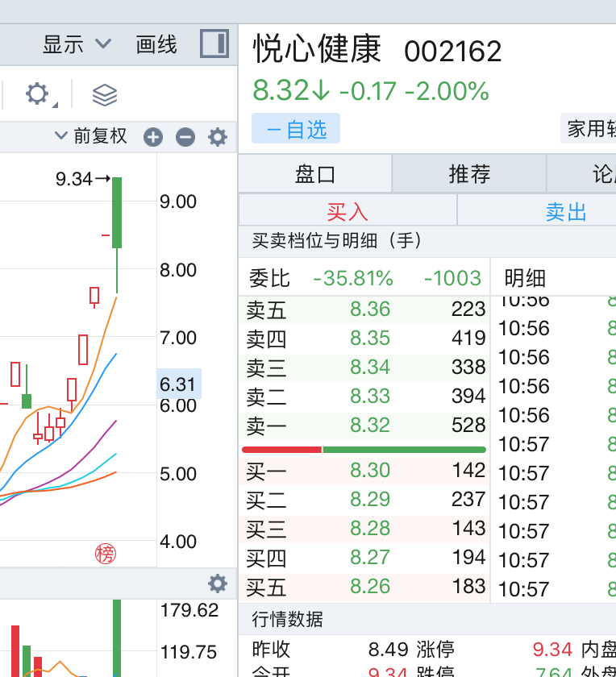Click stock code 002162
This screenshot has height=677, width=616.
click(x=452, y=52)
